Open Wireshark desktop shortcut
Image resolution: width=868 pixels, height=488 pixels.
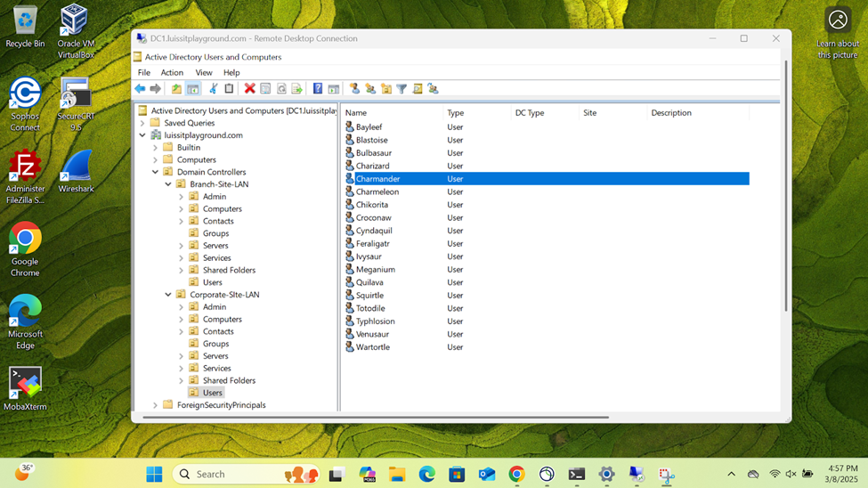[76, 172]
